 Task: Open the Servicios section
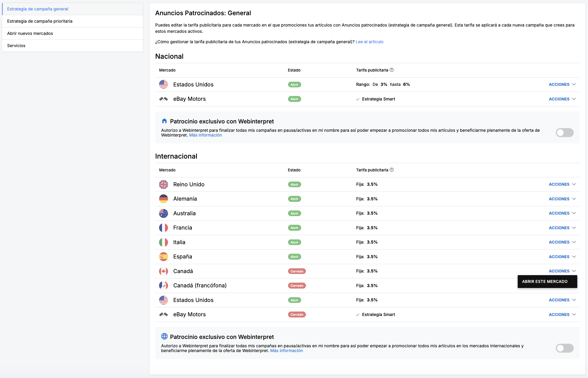pos(73,46)
